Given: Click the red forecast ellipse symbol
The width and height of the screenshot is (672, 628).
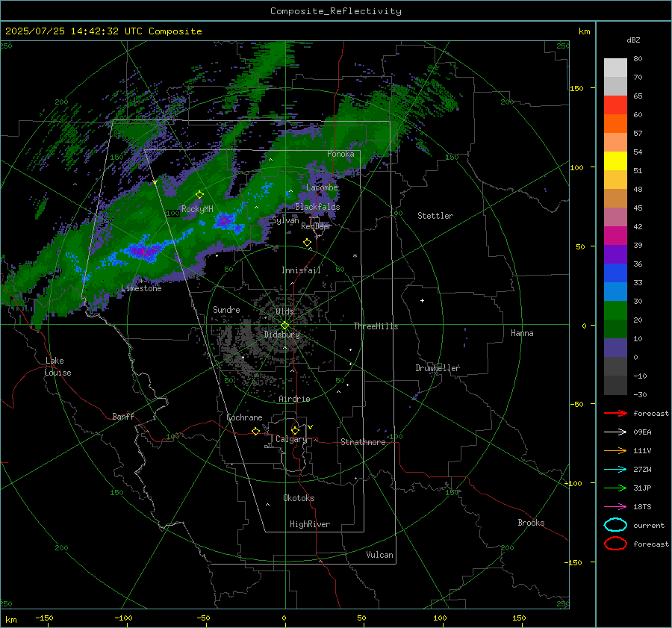Looking at the screenshot, I should [615, 544].
